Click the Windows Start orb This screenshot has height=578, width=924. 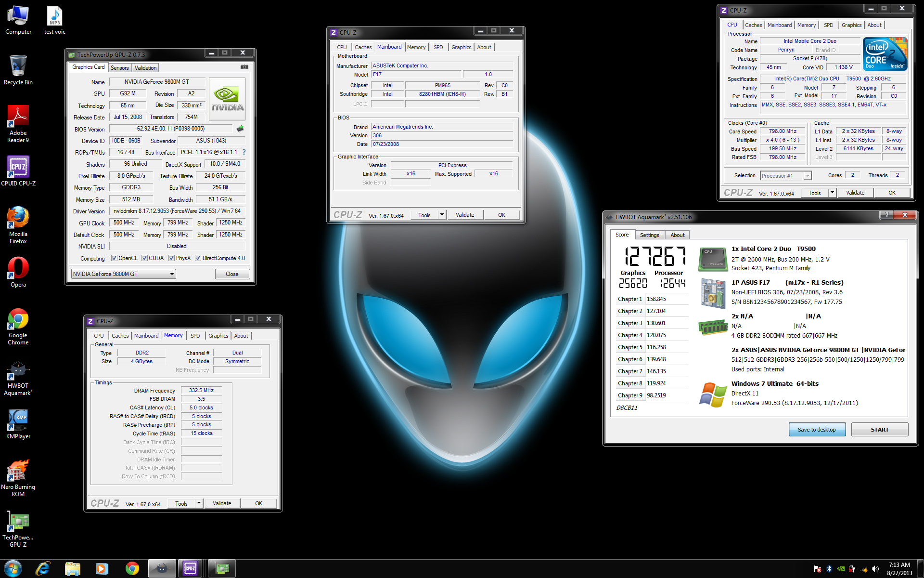13,569
